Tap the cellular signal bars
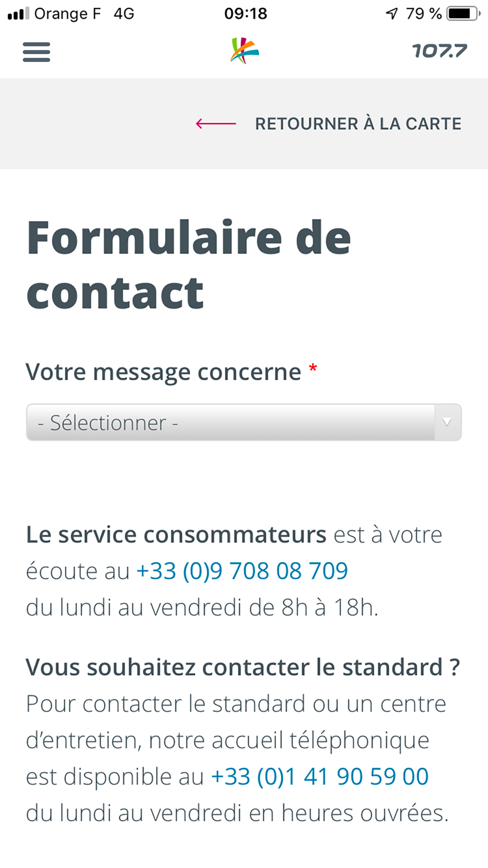 tap(19, 14)
